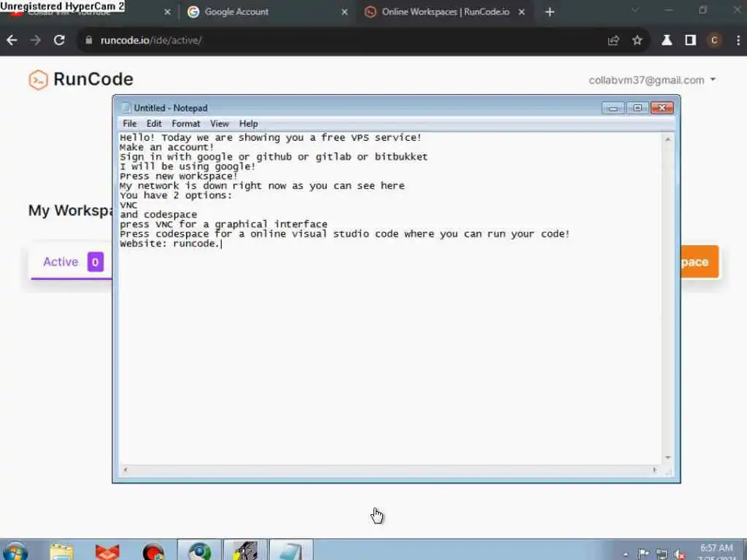Open the collabvm37@gmail.com account dropdown
747x560 pixels.
651,80
